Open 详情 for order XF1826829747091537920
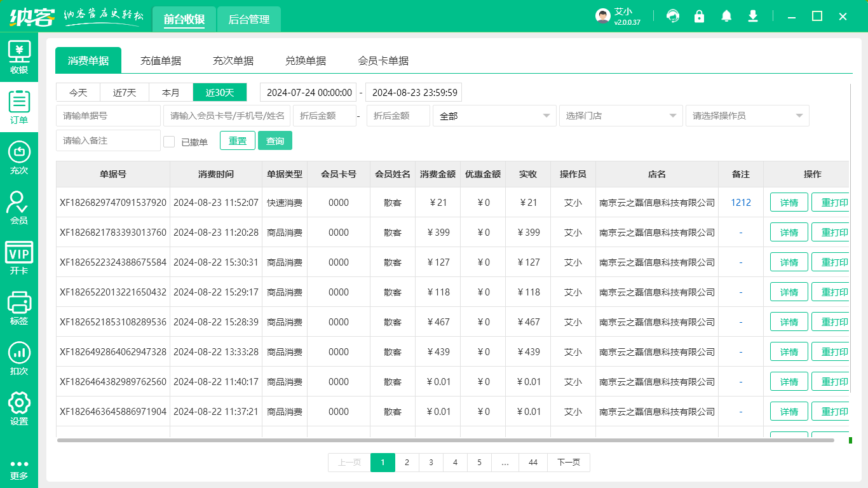Viewport: 868px width, 488px height. click(x=789, y=202)
